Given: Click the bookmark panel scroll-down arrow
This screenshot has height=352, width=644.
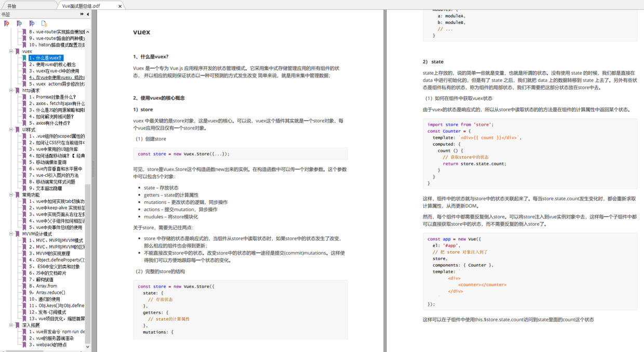Looking at the screenshot, I should coord(88,346).
